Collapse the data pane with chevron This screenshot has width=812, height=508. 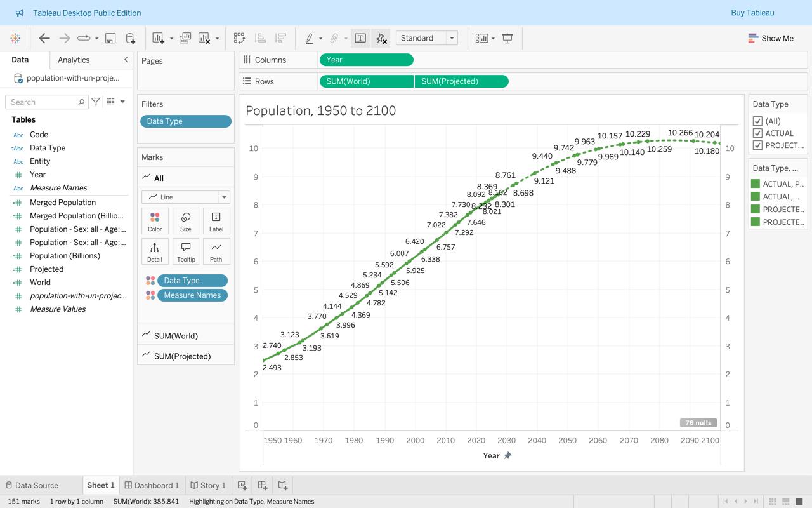pyautogui.click(x=126, y=60)
